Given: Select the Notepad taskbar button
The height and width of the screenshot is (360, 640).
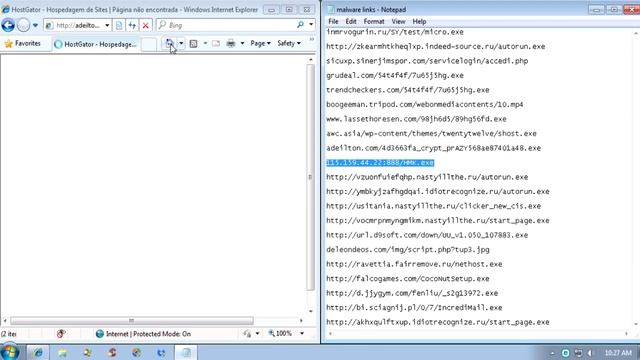Looking at the screenshot, I should 186,352.
